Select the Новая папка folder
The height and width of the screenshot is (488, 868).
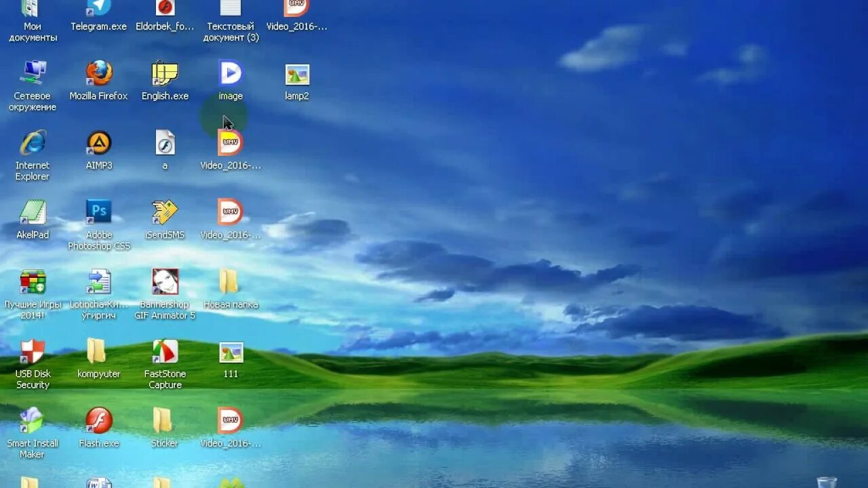click(231, 289)
